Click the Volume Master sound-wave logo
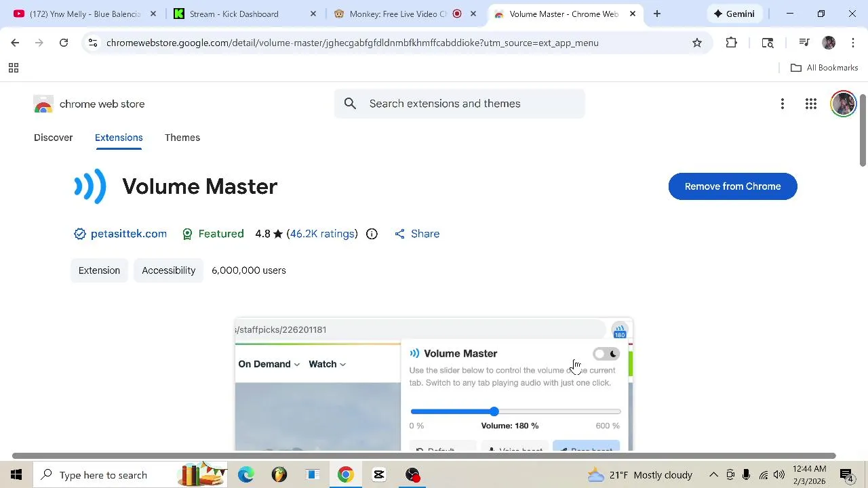This screenshot has height=488, width=868. tap(90, 186)
